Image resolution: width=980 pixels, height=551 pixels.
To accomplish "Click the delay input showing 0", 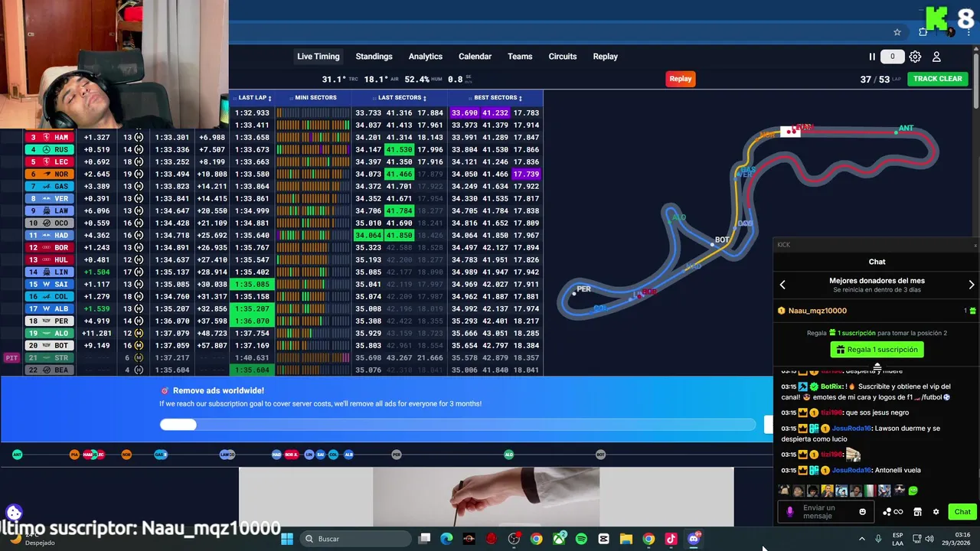I will point(892,57).
